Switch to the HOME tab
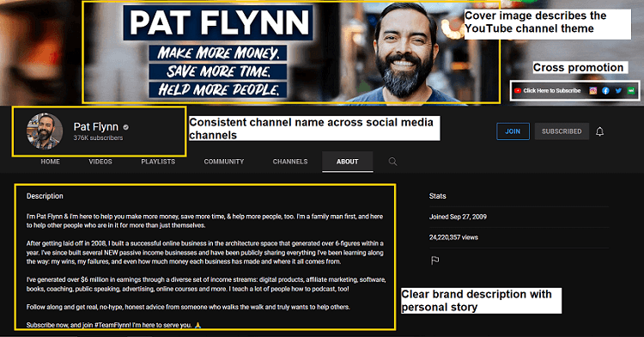The height and width of the screenshot is (337, 644). [x=50, y=162]
